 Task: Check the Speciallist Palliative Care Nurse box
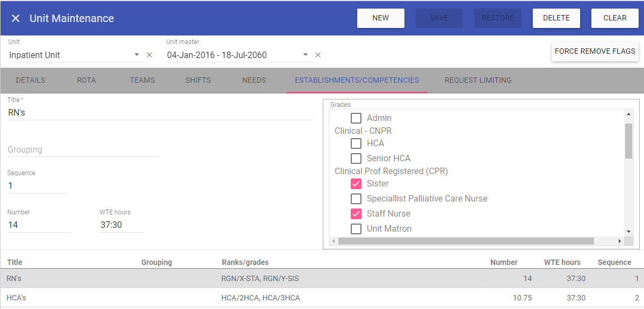(x=356, y=199)
